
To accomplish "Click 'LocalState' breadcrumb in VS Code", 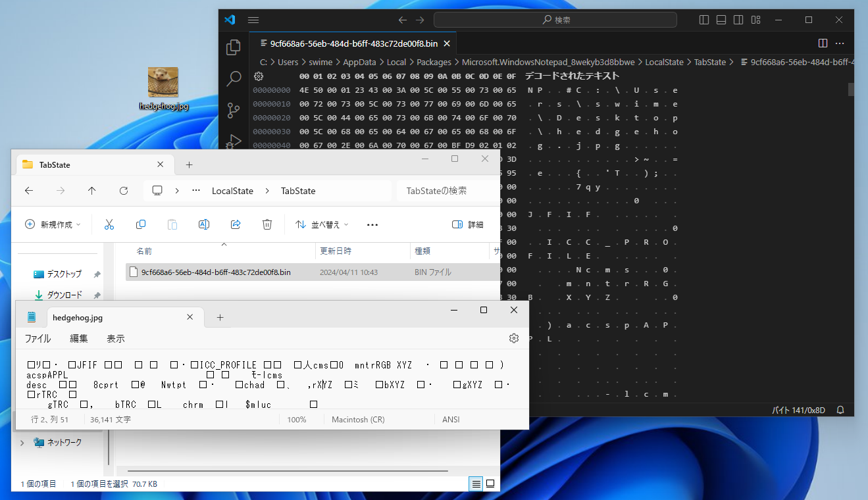I will (x=664, y=62).
